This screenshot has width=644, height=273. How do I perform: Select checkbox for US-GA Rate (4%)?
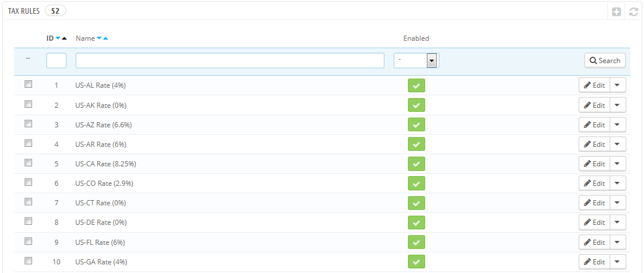[28, 260]
